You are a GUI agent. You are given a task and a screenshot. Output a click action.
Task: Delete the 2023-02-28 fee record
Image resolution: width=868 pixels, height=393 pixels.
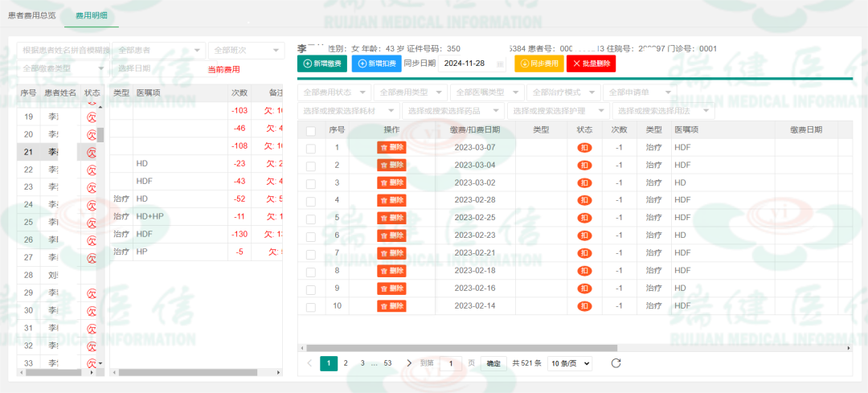(391, 200)
